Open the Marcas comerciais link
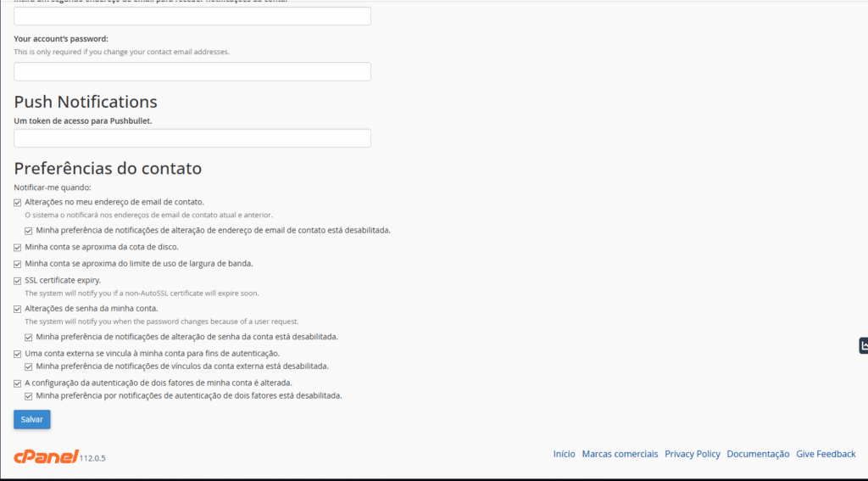This screenshot has width=868, height=481. click(620, 454)
